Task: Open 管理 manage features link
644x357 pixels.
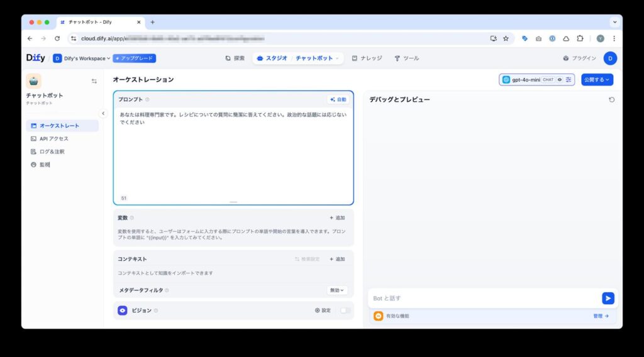Action: tap(601, 316)
